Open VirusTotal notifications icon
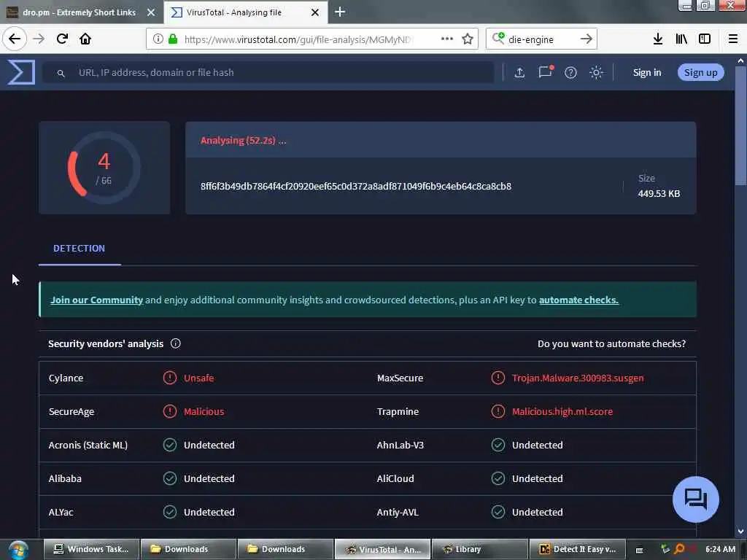Viewport: 747px width, 560px height. click(546, 72)
